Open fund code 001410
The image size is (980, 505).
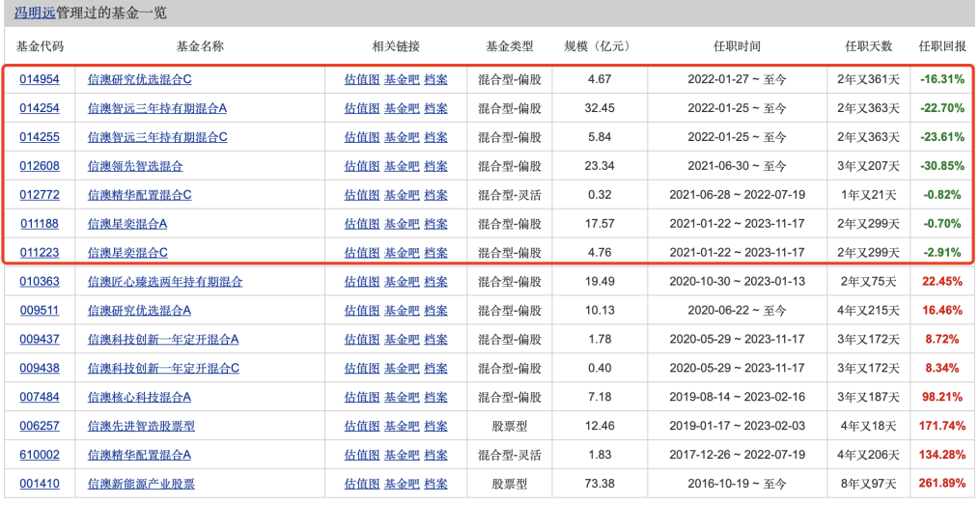[x=40, y=483]
